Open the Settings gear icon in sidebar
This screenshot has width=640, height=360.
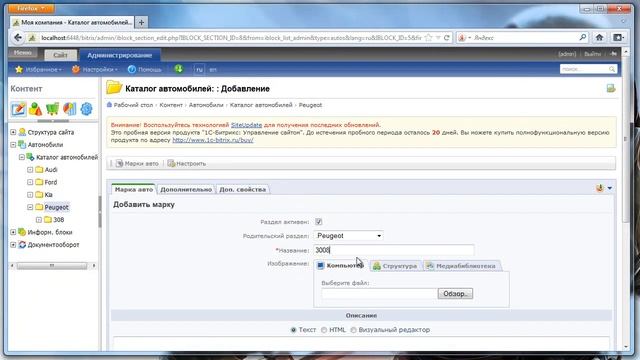pyautogui.click(x=87, y=109)
